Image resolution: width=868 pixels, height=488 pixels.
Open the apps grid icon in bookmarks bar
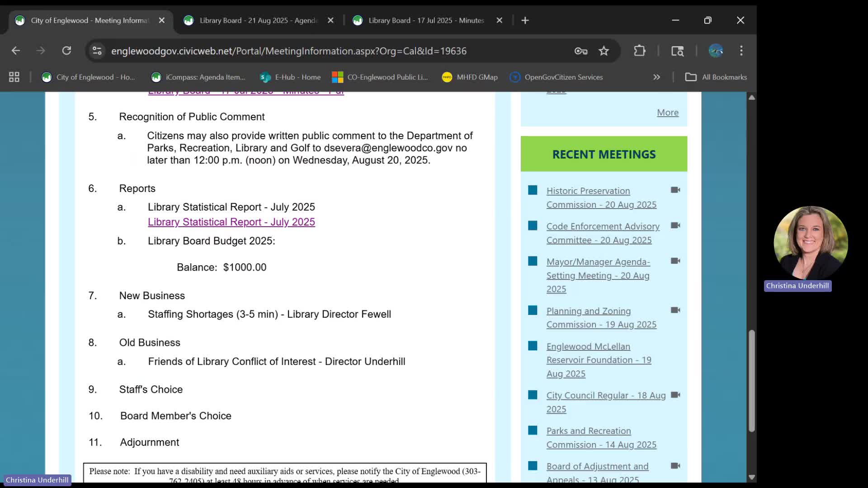click(14, 77)
